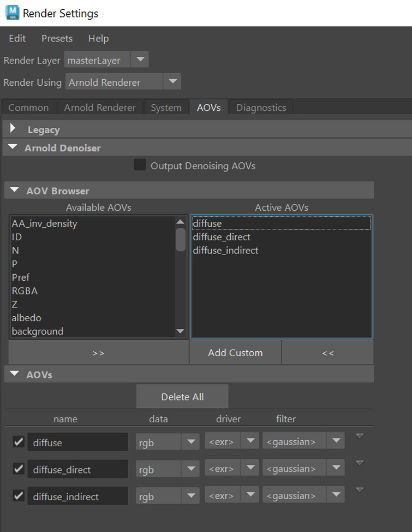Click the small arrow beside diffuse_direct row
The width and height of the screenshot is (412, 532).
[x=359, y=463]
